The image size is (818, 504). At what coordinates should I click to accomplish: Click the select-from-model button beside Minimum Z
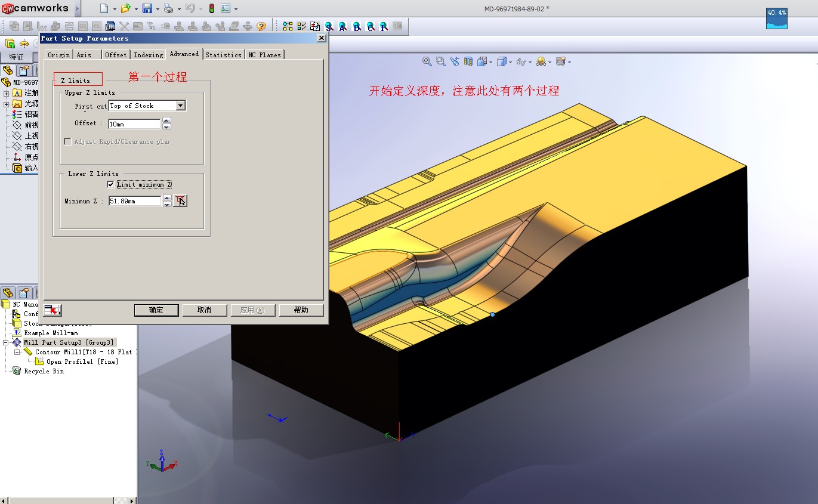(x=181, y=201)
